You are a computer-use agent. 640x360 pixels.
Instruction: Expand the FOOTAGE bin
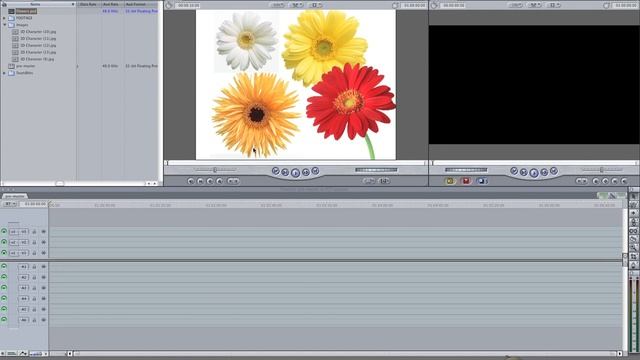[x=4, y=18]
